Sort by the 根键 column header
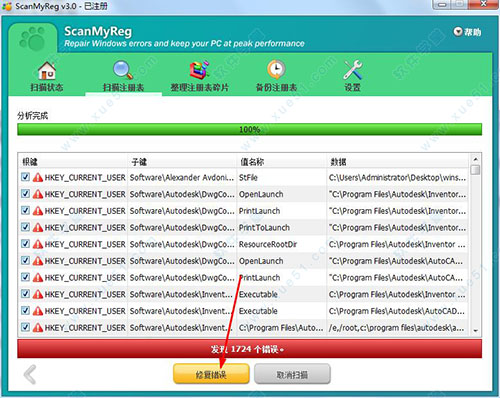This screenshot has height=398, width=500. tap(73, 162)
